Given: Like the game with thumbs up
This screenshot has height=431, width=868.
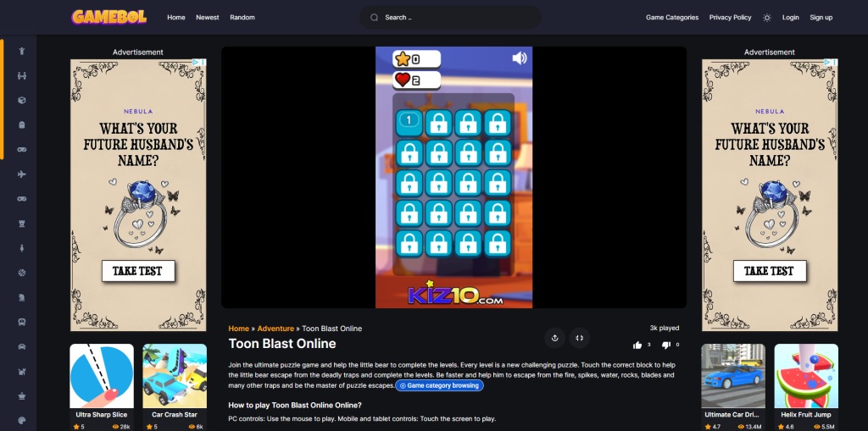Looking at the screenshot, I should tap(637, 345).
